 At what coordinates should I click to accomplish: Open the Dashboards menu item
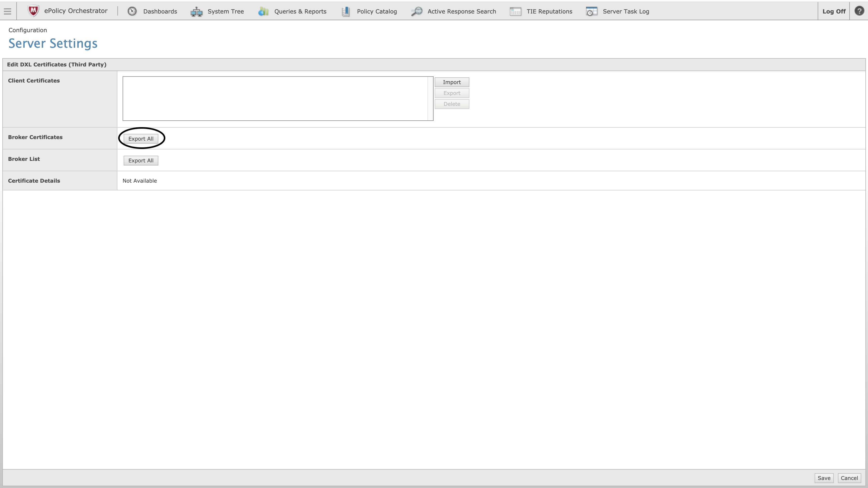(x=160, y=11)
